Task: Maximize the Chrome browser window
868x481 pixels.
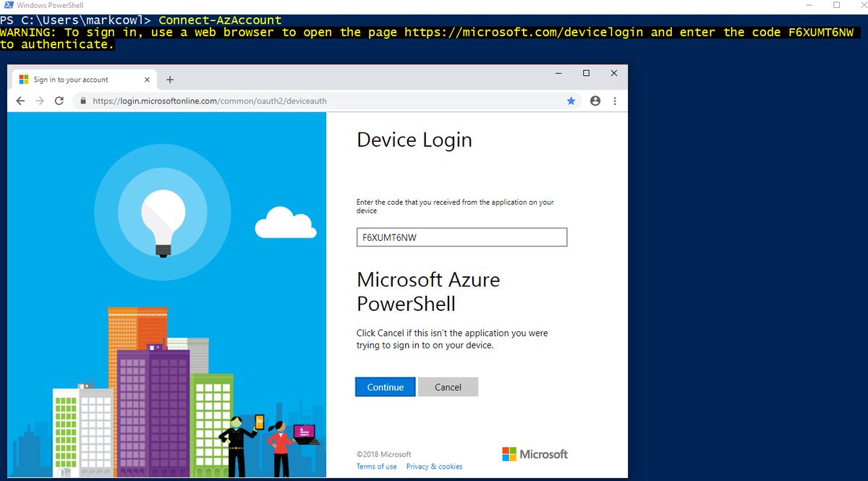Action: click(x=586, y=73)
